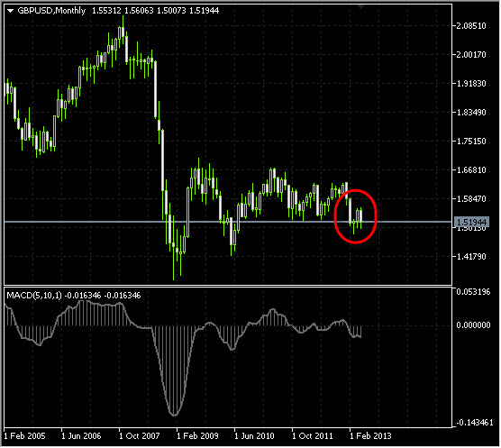
Task: Click the 1.75150 price axis label
Action: [x=471, y=142]
